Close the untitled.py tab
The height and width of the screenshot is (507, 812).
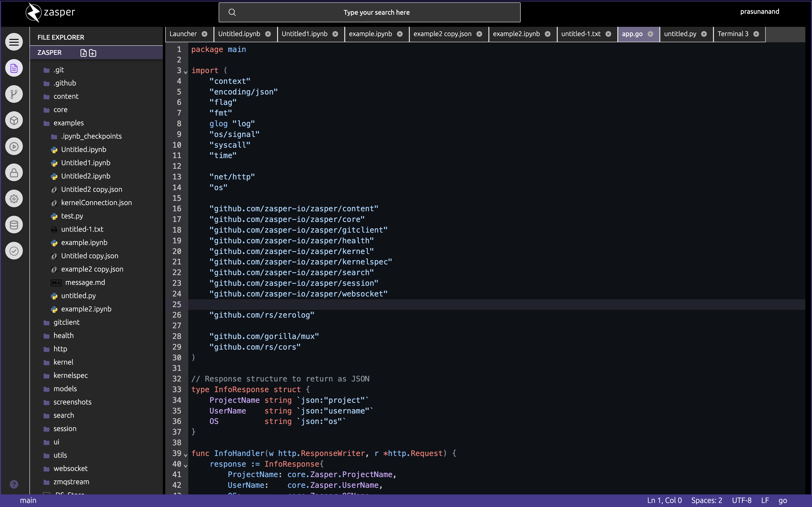click(x=704, y=34)
